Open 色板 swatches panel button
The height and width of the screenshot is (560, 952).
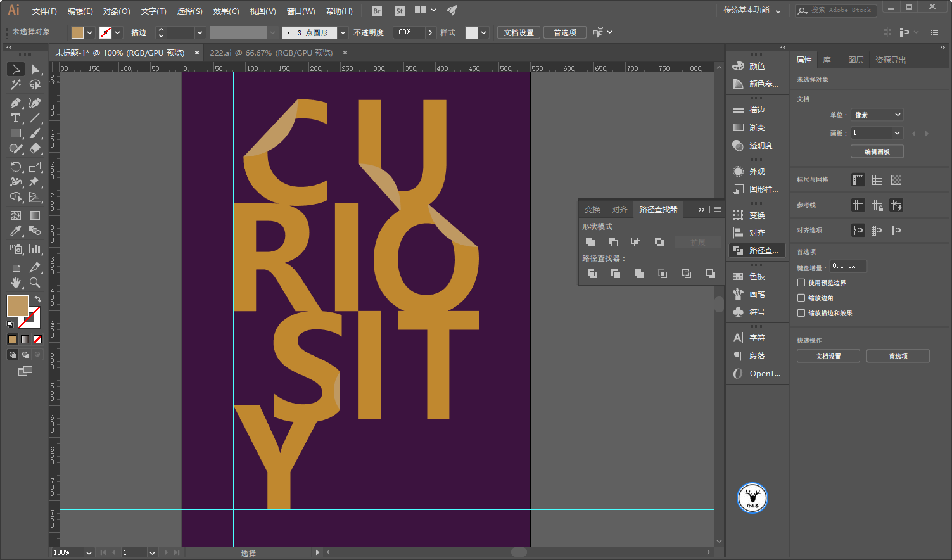pyautogui.click(x=757, y=276)
